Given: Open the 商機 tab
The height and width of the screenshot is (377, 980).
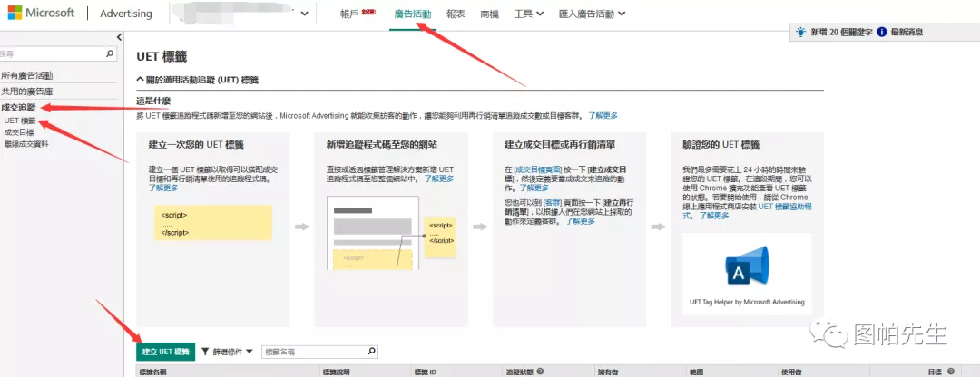Looking at the screenshot, I should (x=490, y=14).
